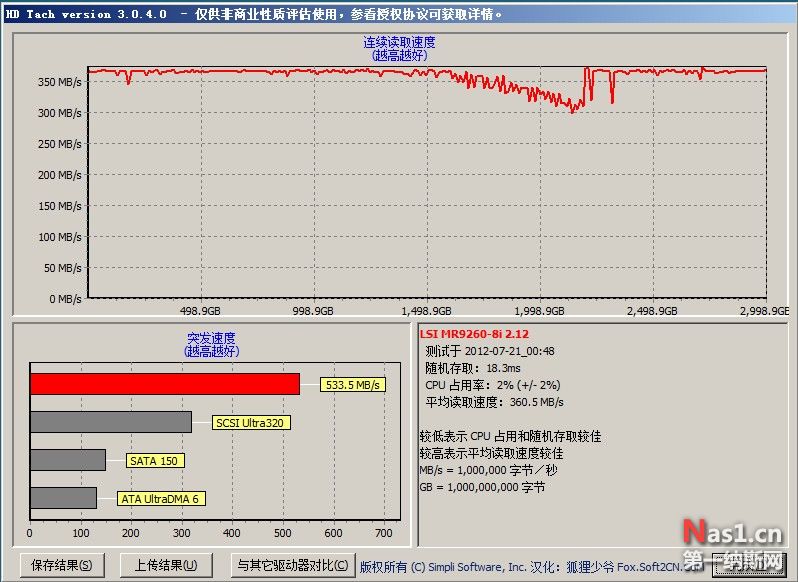This screenshot has height=582, width=798.
Task: Select the gray SCSI Ultra320 bar
Action: 111,422
